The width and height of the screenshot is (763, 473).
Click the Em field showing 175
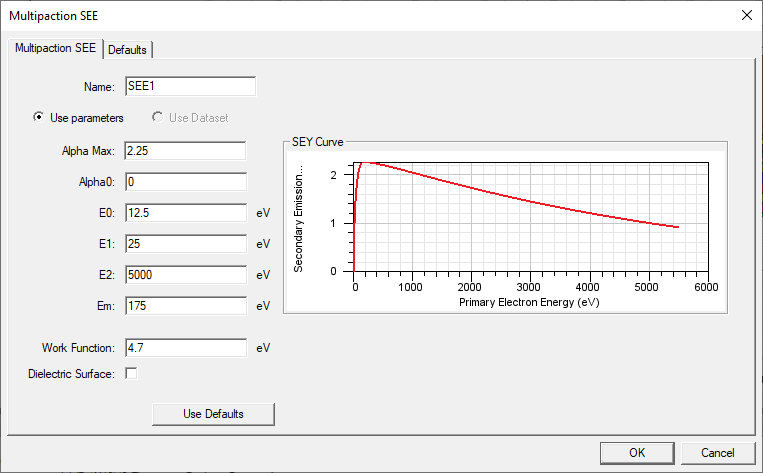click(x=185, y=306)
